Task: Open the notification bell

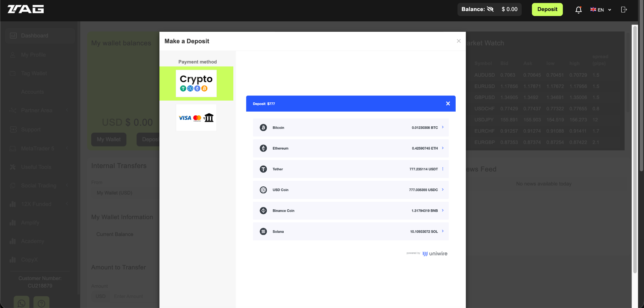Action: (x=578, y=9)
